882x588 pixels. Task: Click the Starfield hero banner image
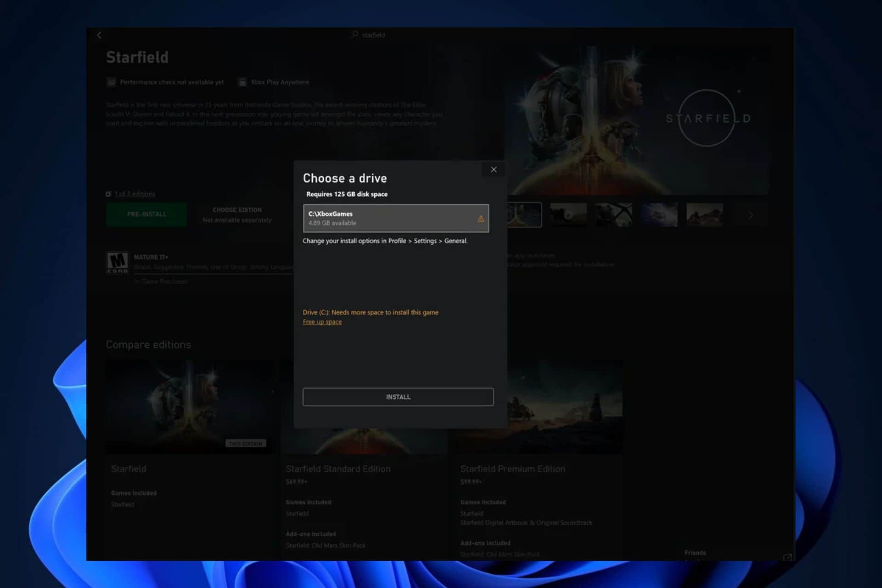pyautogui.click(x=637, y=120)
